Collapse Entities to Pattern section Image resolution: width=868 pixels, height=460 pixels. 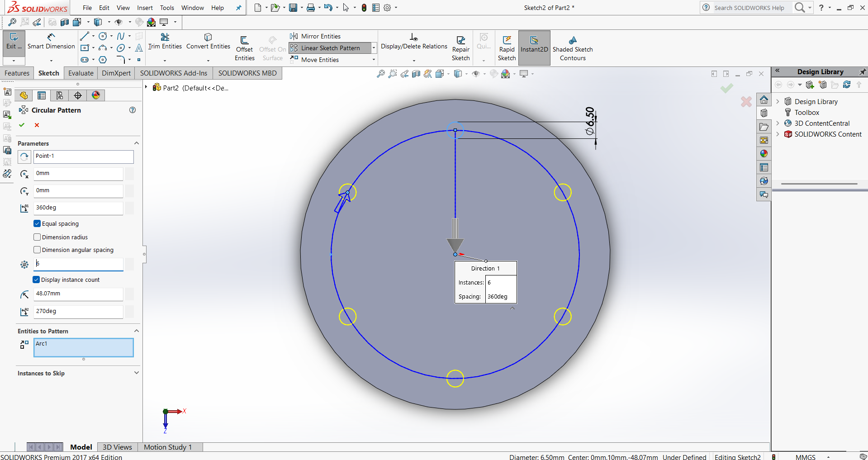(x=136, y=331)
